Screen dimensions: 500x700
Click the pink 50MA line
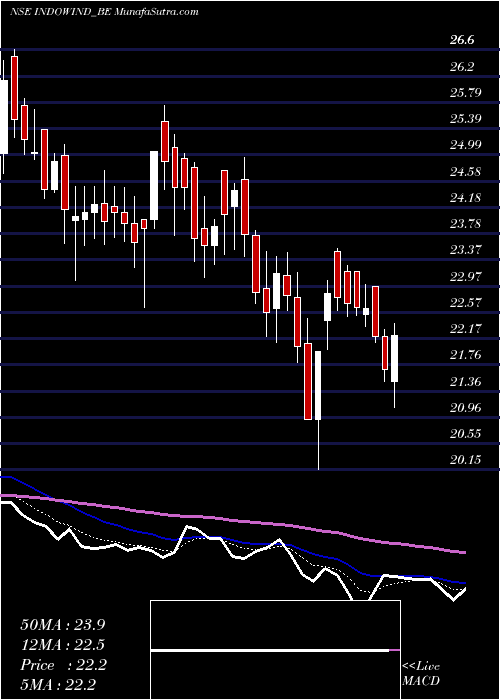[232, 521]
